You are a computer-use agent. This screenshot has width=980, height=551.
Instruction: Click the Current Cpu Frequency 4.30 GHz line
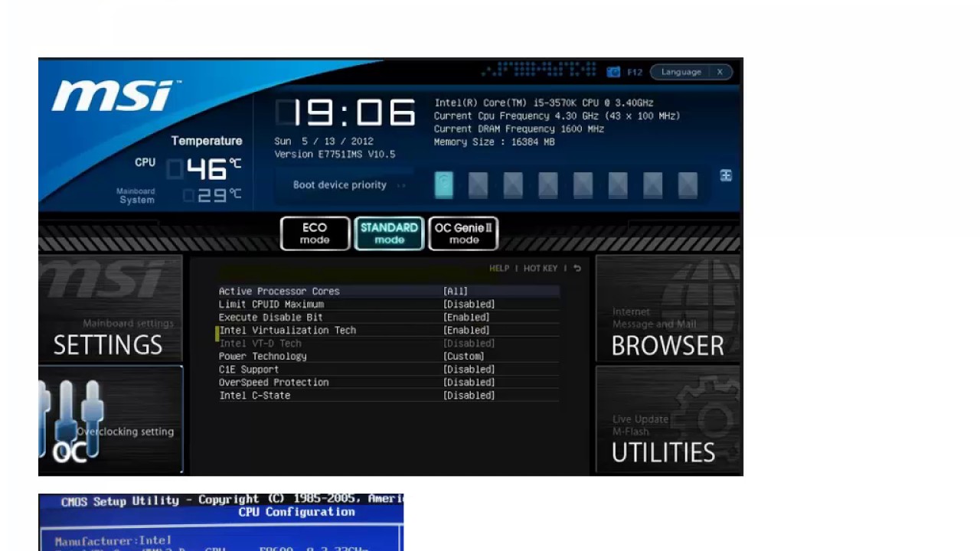pos(557,116)
